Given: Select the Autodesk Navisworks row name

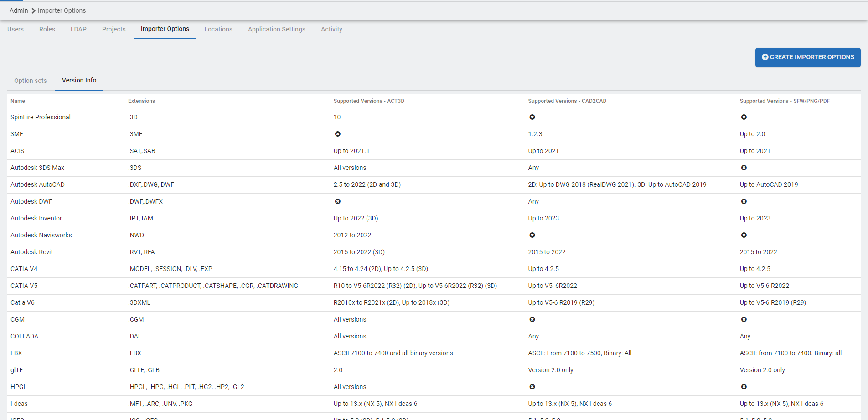Looking at the screenshot, I should pos(41,235).
